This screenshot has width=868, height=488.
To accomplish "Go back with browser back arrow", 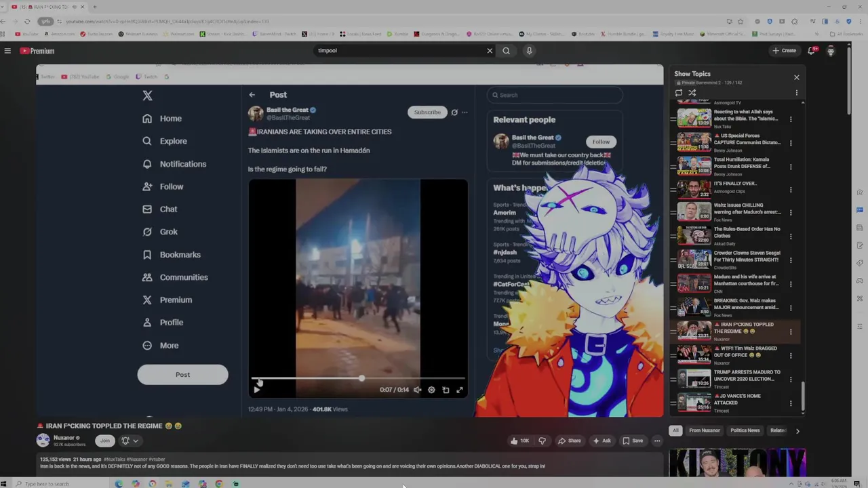I will click(3, 22).
